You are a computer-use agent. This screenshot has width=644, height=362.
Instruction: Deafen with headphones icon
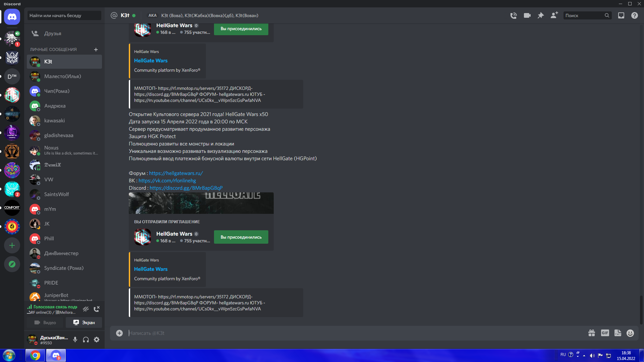[x=86, y=340]
